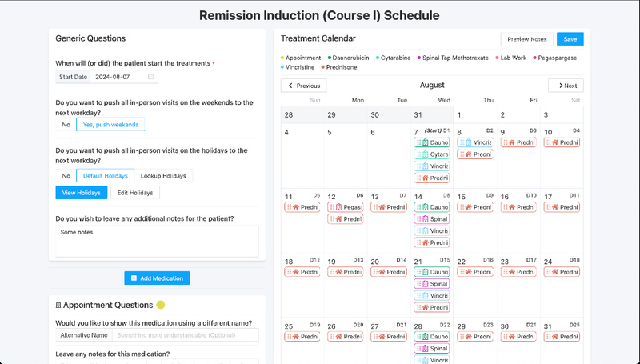Click the Preview Notes button
640x364 pixels.
527,38
